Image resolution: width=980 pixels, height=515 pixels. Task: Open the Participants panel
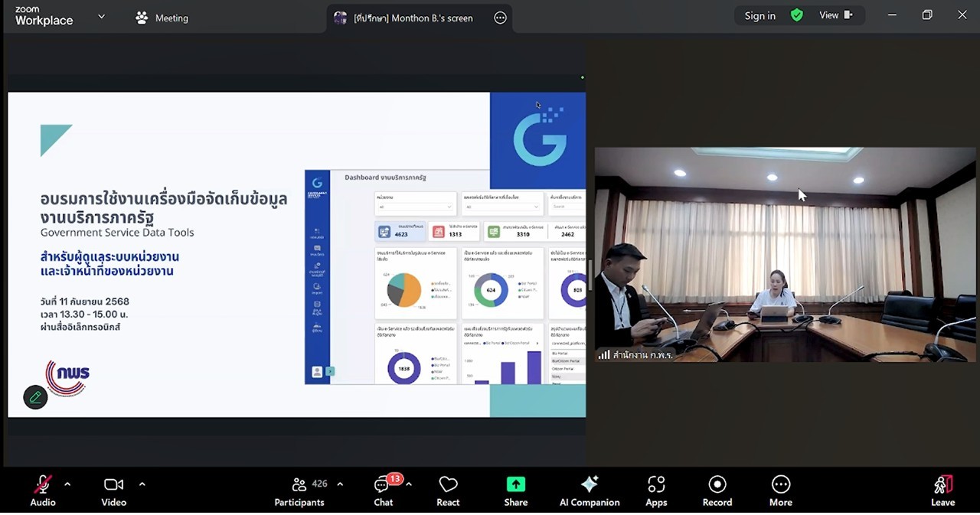tap(299, 491)
